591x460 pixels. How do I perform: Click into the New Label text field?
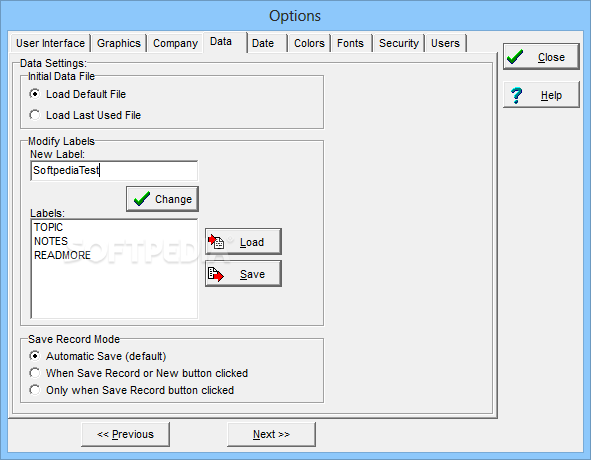[114, 170]
